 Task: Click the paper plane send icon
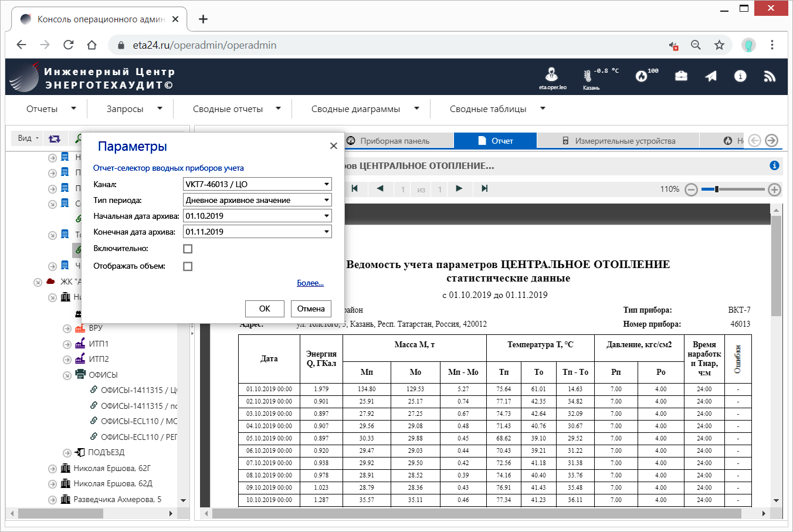click(x=711, y=76)
